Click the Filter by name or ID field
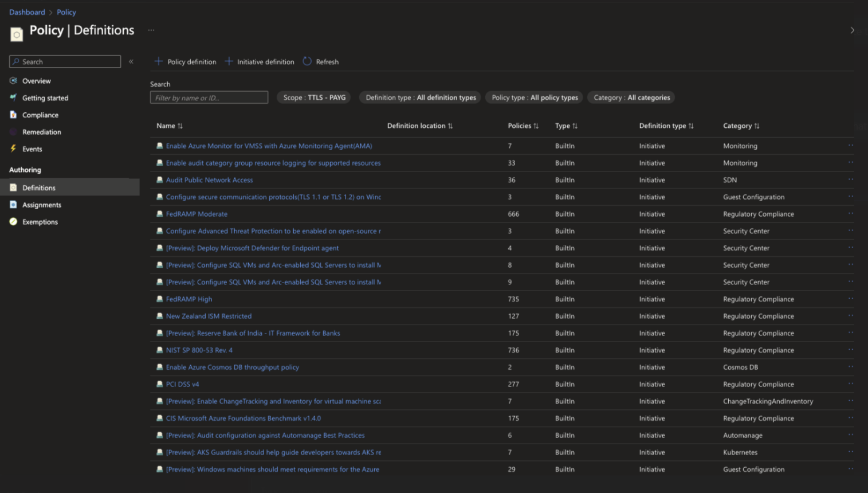This screenshot has width=868, height=493. click(x=209, y=97)
